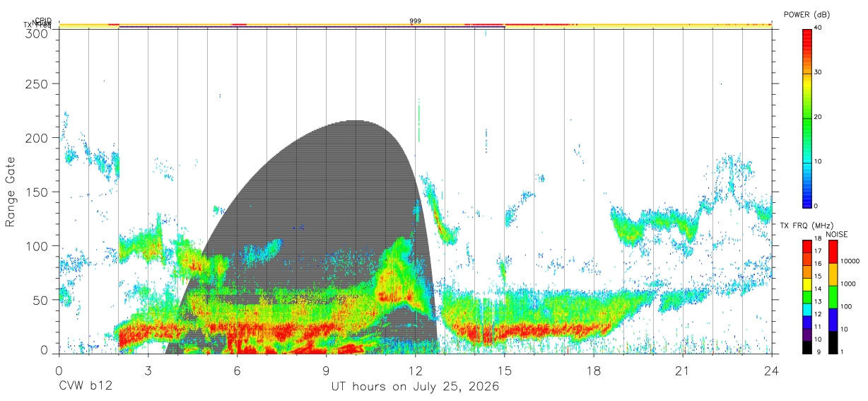Click the blue segment of the NOISE color bar
Image resolution: width=868 pixels, height=401 pixels.
(x=833, y=320)
